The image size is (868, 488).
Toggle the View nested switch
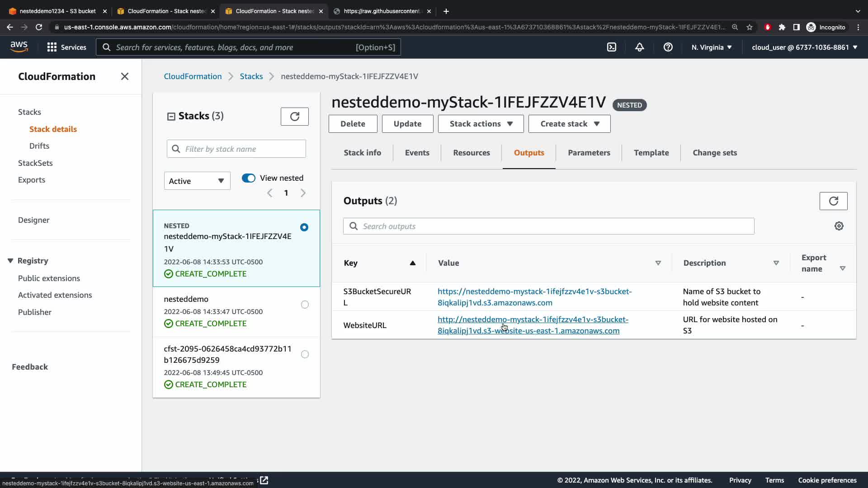[249, 178]
